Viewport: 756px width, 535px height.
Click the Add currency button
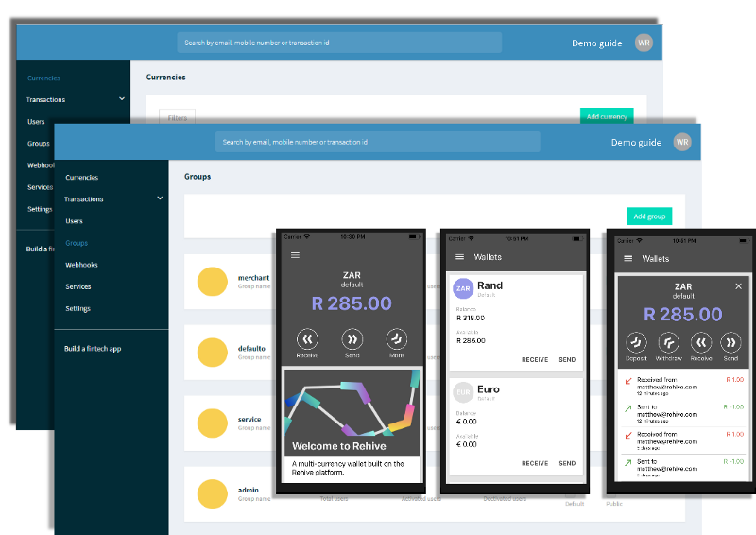(607, 116)
